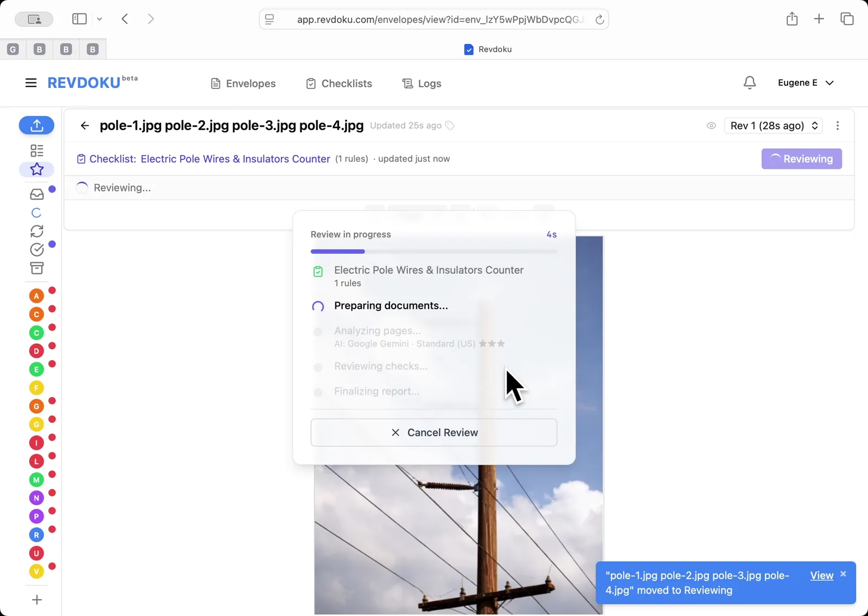Open the completed checks icon in the sidebar
This screenshot has height=616, width=868.
pyautogui.click(x=36, y=249)
